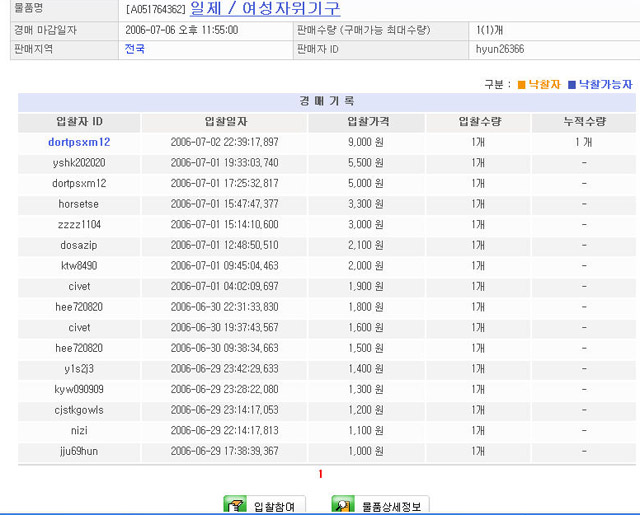Viewport: 640px width, 515px height.
Task: Click the blue 낙찰가능자 legend square
Action: 572,85
